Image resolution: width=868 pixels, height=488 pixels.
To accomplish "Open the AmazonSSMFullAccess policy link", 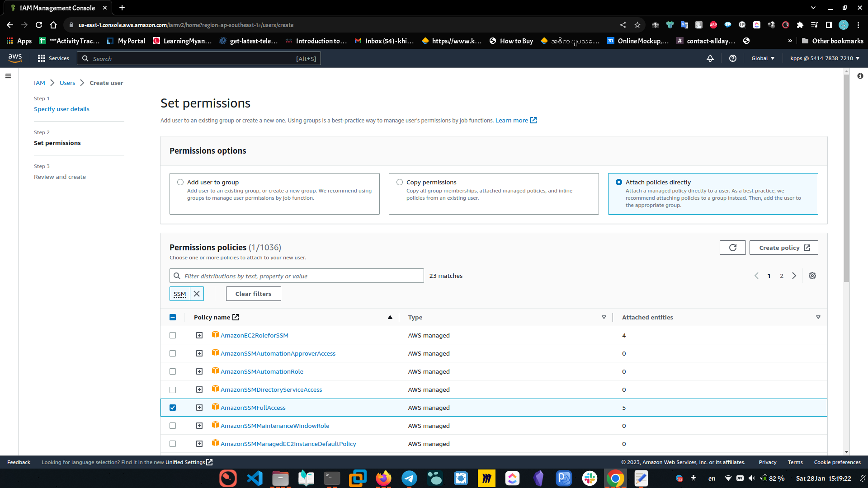I will [x=253, y=408].
